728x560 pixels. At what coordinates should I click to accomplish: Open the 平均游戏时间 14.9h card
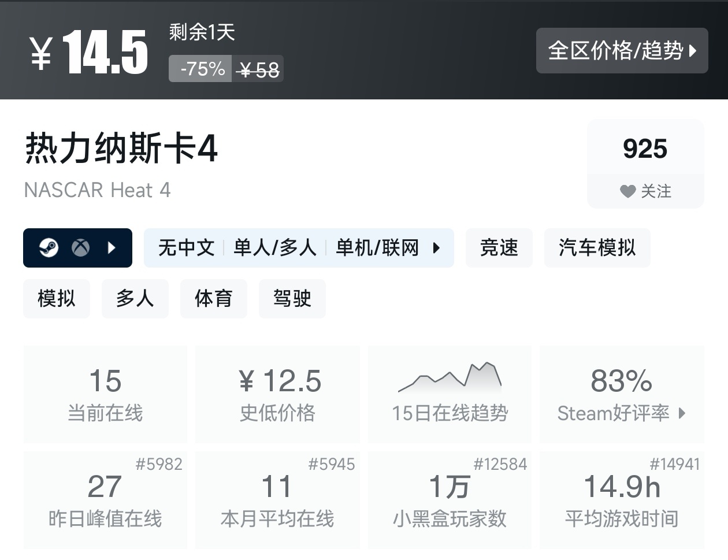pos(622,500)
